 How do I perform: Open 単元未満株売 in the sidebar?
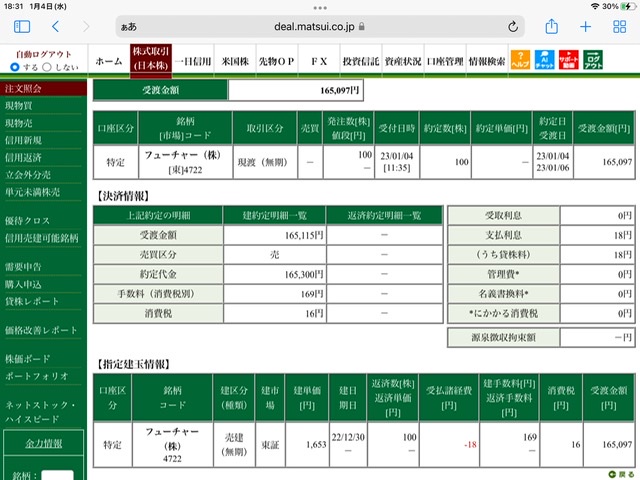tap(32, 192)
